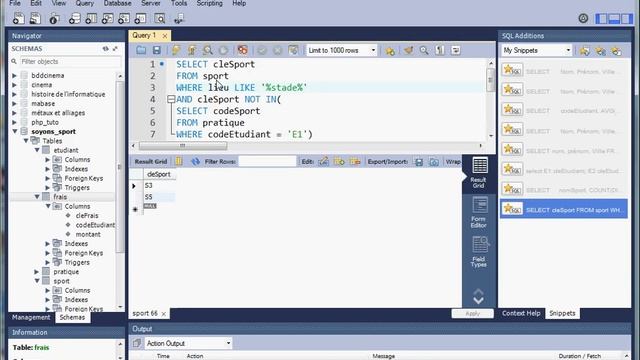Create new table icon in main toolbar
Screen dimensions: 640x360
click(91, 18)
